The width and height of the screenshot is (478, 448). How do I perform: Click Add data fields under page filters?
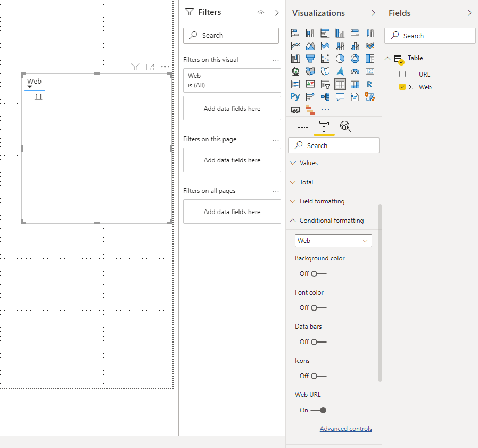tap(232, 160)
